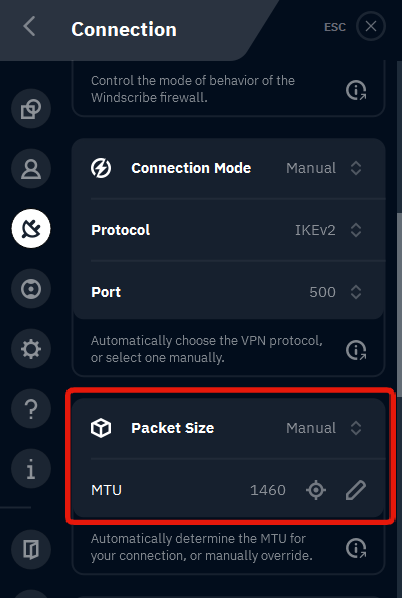Auto-detect MTU using crosshair icon

click(x=316, y=490)
